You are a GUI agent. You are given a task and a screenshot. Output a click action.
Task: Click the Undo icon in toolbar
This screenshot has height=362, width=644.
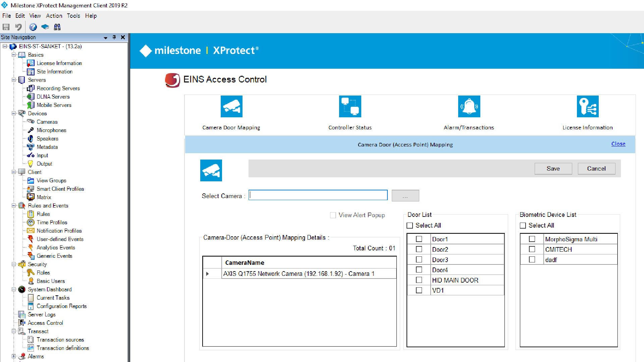click(x=18, y=27)
